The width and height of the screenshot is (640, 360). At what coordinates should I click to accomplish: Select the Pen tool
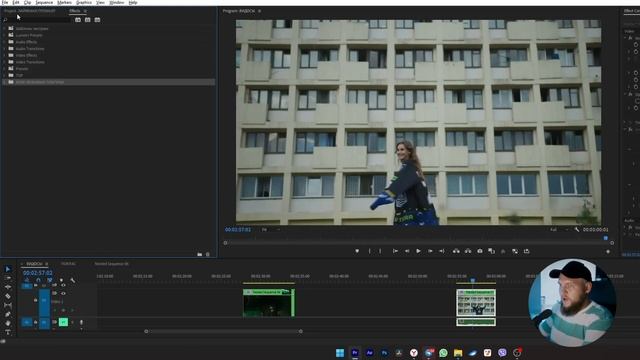(8, 314)
